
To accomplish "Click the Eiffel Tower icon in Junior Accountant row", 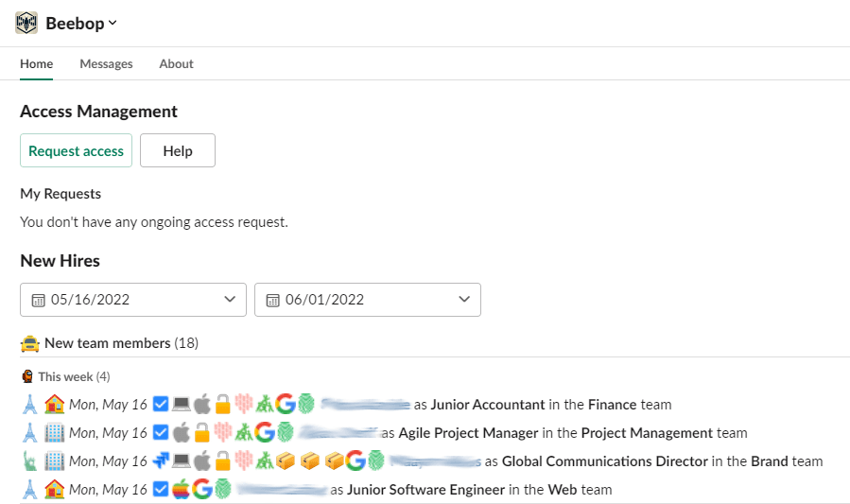I will click(28, 405).
